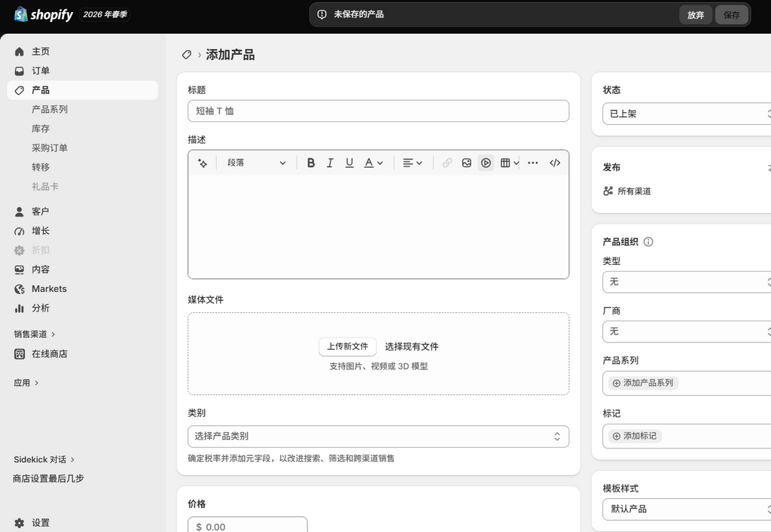Toggle underline formatting
Screen dimensions: 771x532
click(x=349, y=163)
